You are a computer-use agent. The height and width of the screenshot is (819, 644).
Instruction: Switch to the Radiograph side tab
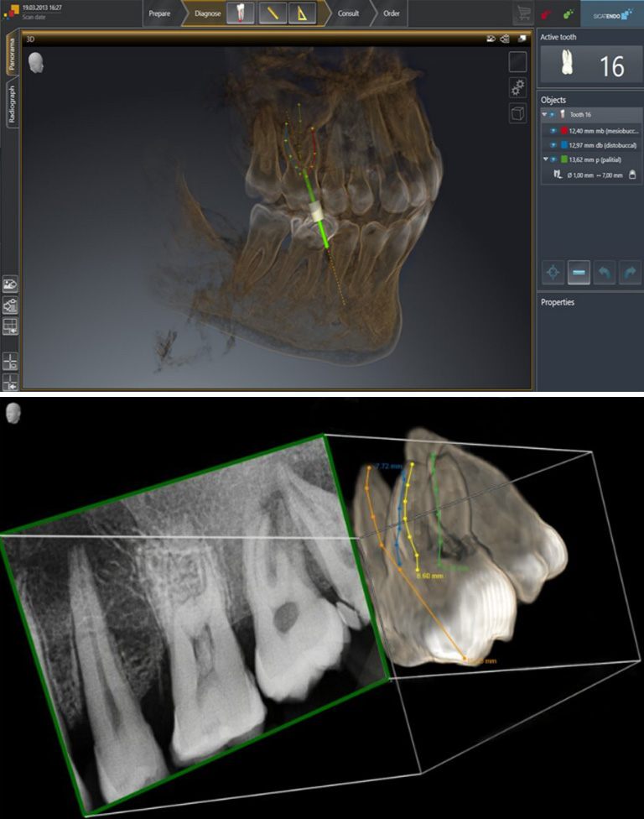point(12,105)
